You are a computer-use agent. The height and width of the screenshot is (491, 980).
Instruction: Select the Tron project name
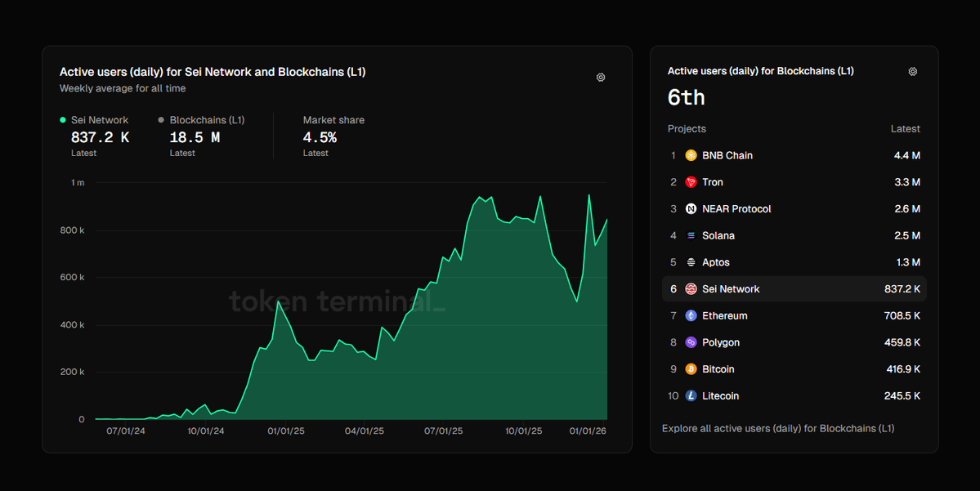coord(713,182)
